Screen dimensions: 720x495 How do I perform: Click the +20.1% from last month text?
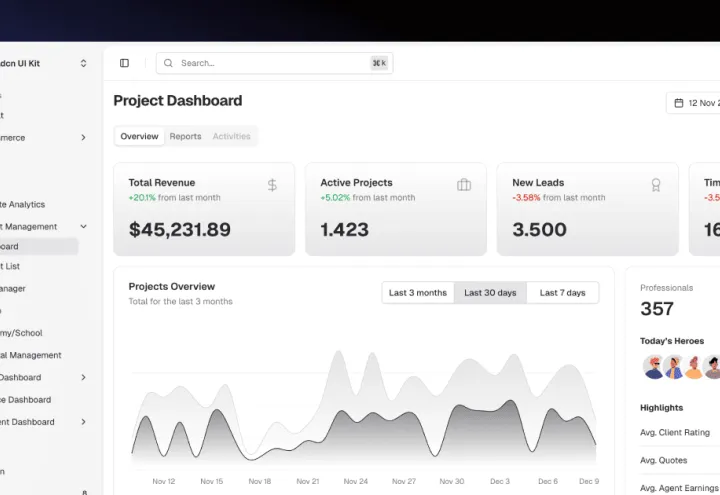tap(174, 197)
